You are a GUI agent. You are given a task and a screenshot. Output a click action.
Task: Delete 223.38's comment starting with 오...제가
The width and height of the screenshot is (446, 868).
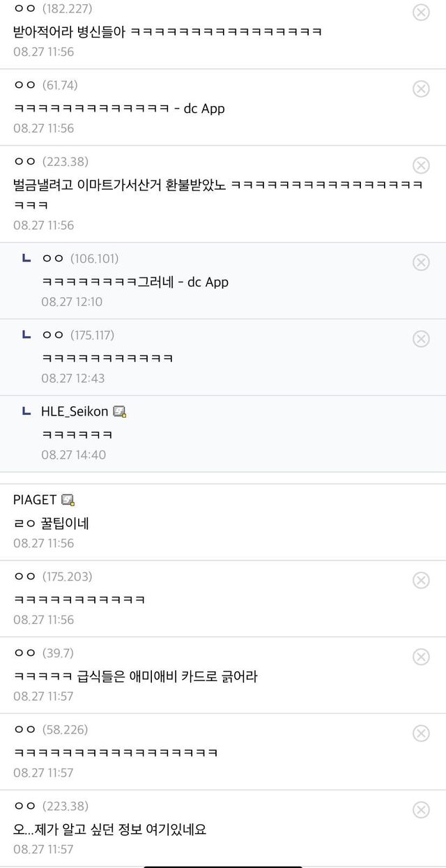(x=421, y=810)
